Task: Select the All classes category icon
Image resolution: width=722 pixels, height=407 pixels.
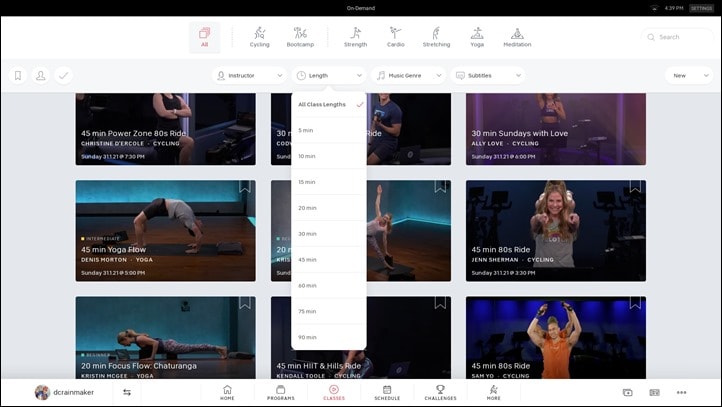Action: (204, 37)
